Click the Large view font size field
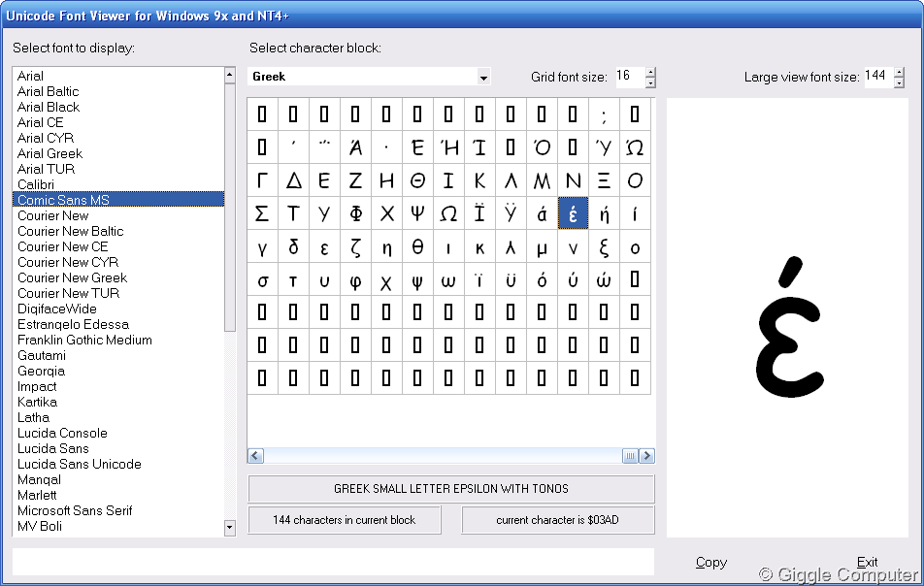The image size is (924, 586). [x=878, y=78]
